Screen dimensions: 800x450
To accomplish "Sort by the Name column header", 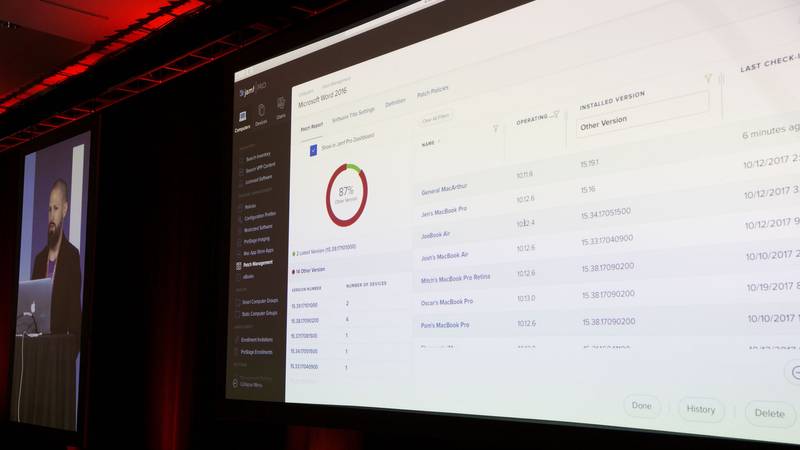I will pos(429,144).
